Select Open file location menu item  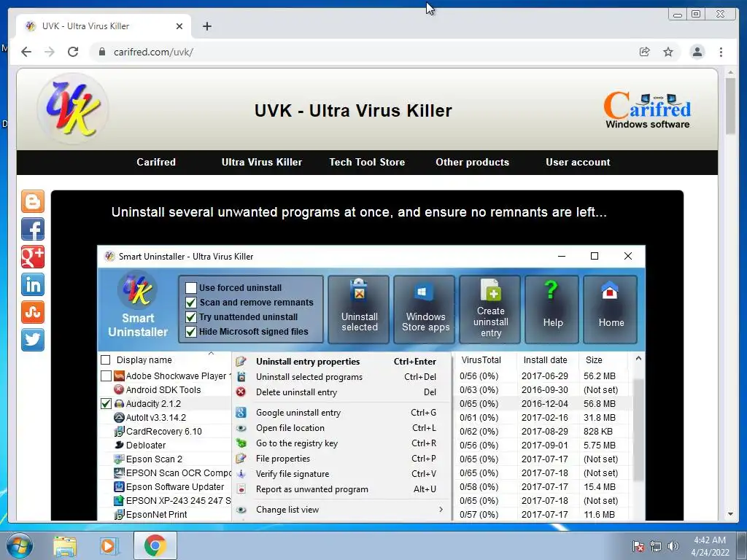[343, 427]
